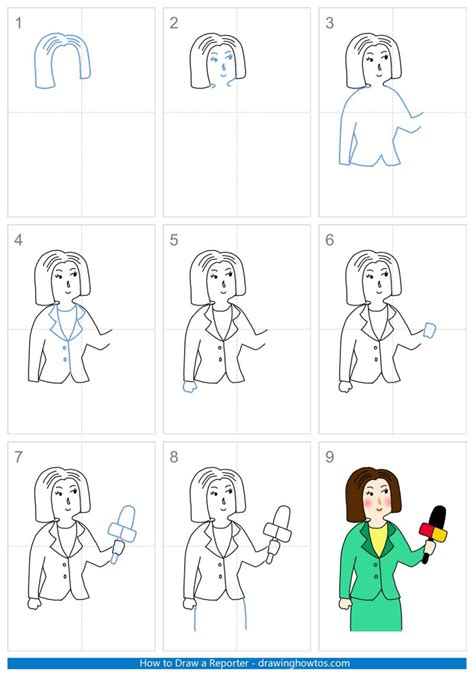
Task: Select the outlined microphone in step 8
Action: coord(278,534)
